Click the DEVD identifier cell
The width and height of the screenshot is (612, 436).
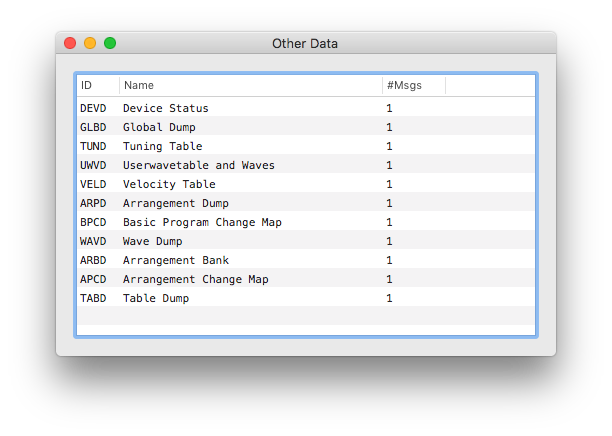93,108
